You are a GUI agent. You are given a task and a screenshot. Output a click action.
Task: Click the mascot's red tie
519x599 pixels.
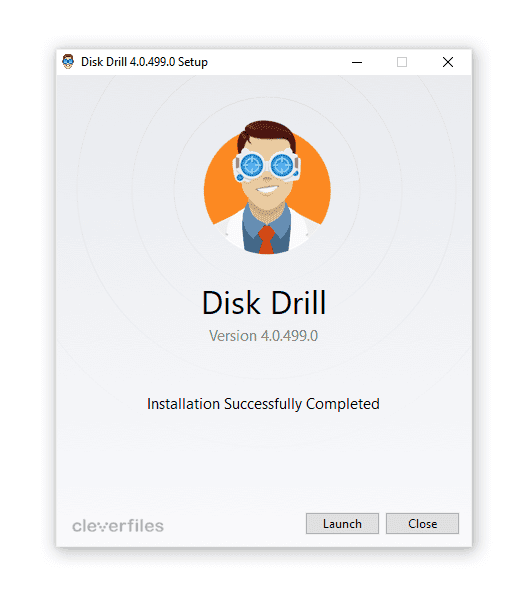[266, 240]
